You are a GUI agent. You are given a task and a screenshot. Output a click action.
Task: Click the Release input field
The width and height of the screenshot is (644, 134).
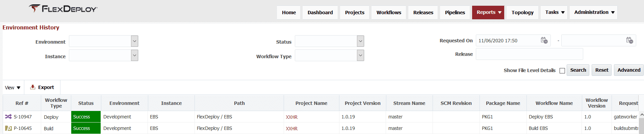[x=529, y=54]
